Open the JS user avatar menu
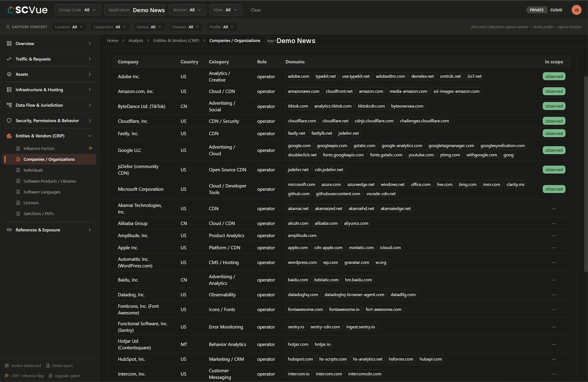 576,10
